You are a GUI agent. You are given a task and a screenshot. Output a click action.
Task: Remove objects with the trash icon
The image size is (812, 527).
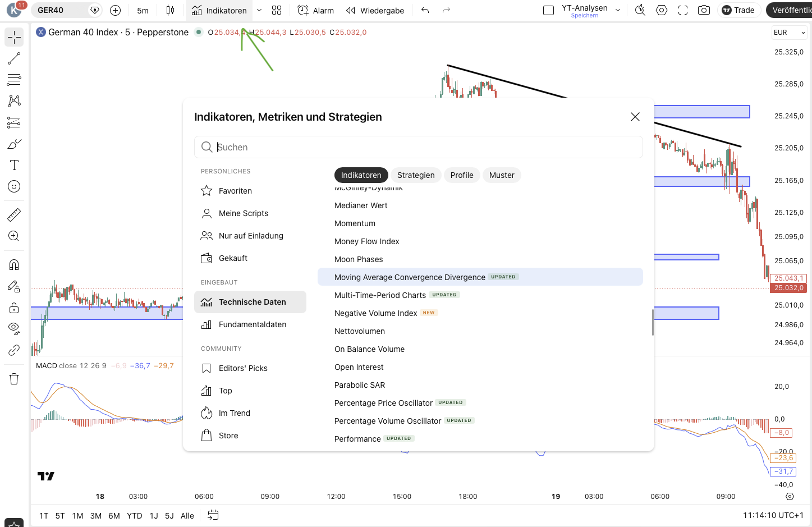(14, 379)
